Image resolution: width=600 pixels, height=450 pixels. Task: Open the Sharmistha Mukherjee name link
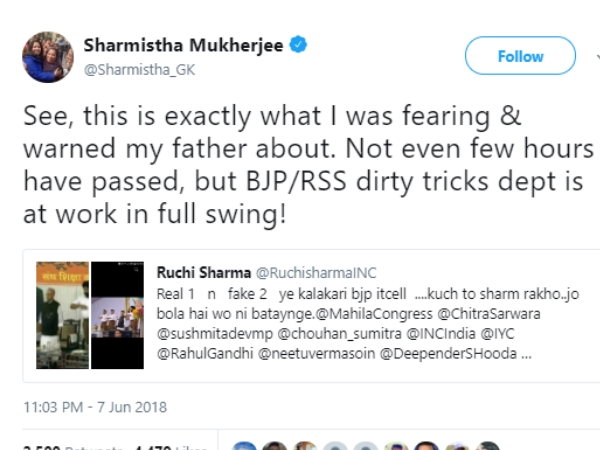point(184,46)
